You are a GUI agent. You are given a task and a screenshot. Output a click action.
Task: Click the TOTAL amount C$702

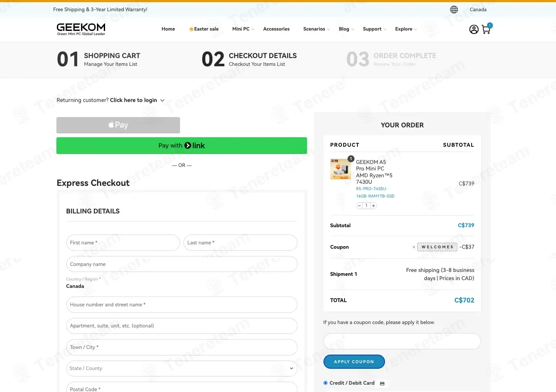[464, 300]
